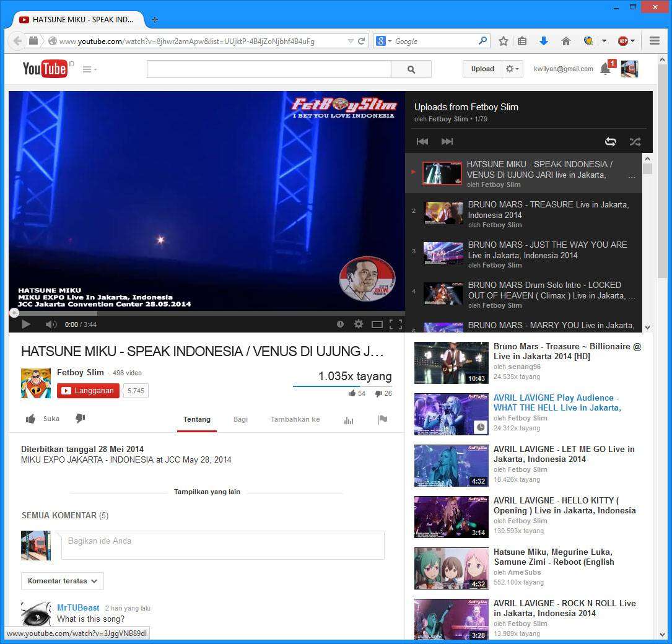Click the Langganan subscribe button
Viewport: 672px width, 644px height.
pyautogui.click(x=88, y=391)
